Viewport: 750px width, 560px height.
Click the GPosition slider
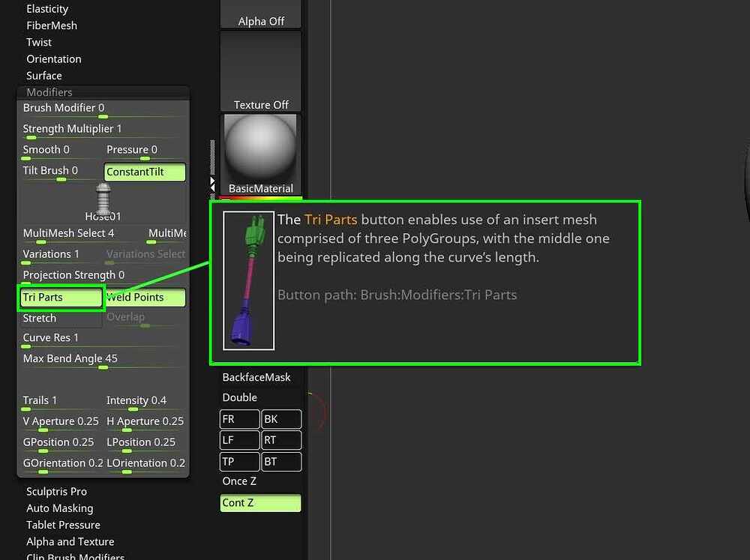pos(61,445)
